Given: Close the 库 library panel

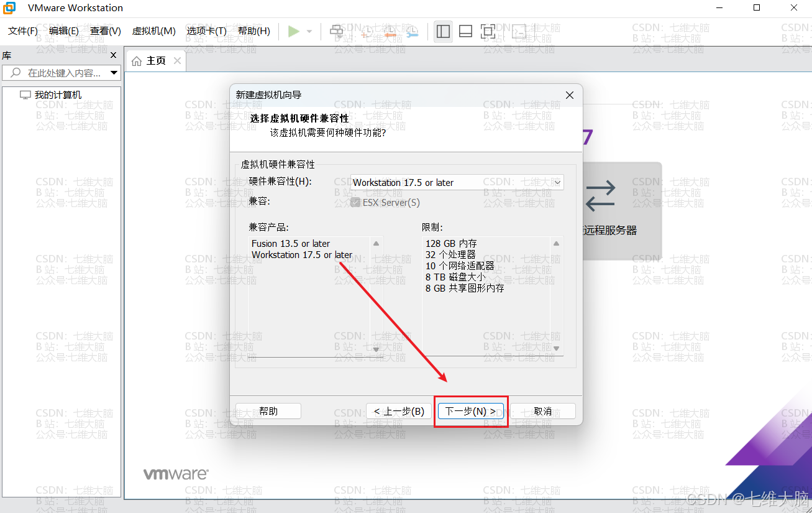Looking at the screenshot, I should (x=113, y=55).
